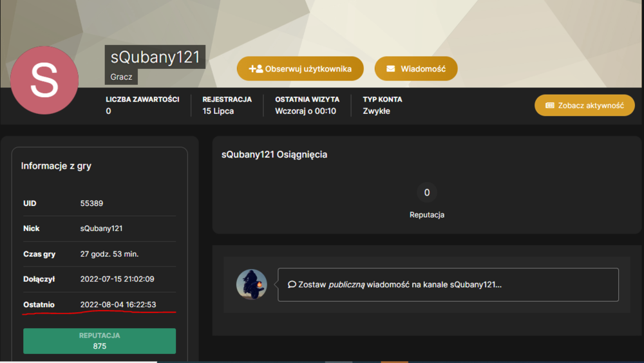644x363 pixels.
Task: Select the UID value 55389
Action: click(91, 203)
